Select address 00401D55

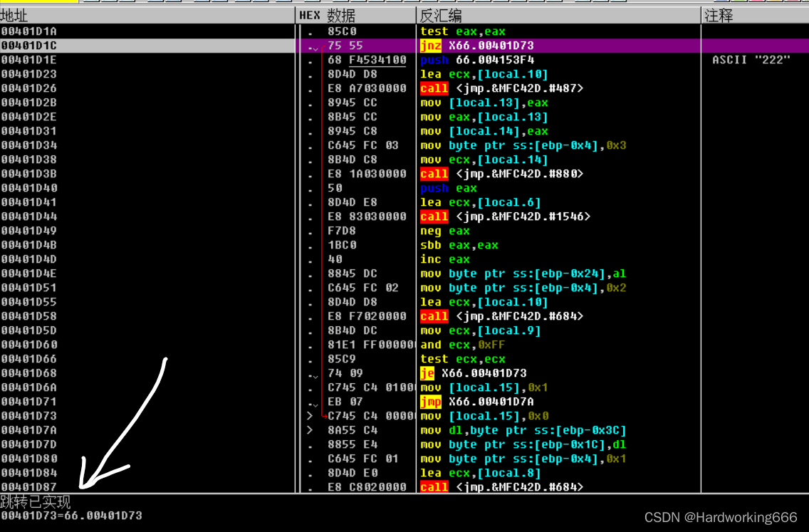pos(29,302)
